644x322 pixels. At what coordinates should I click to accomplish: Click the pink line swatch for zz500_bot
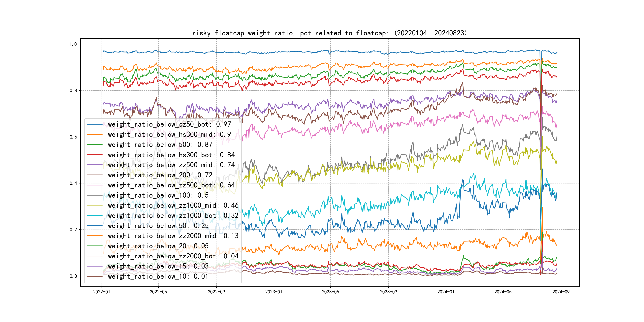[x=94, y=185]
